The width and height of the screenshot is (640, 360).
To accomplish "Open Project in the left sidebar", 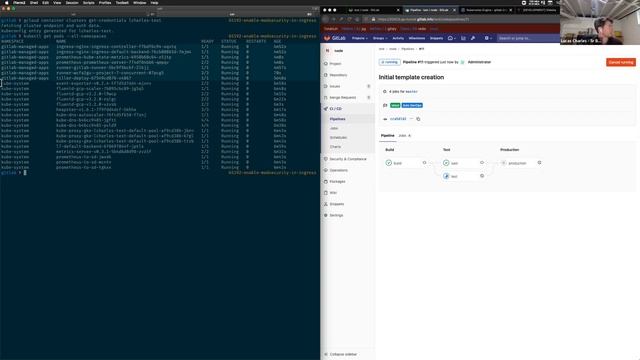I will click(335, 64).
